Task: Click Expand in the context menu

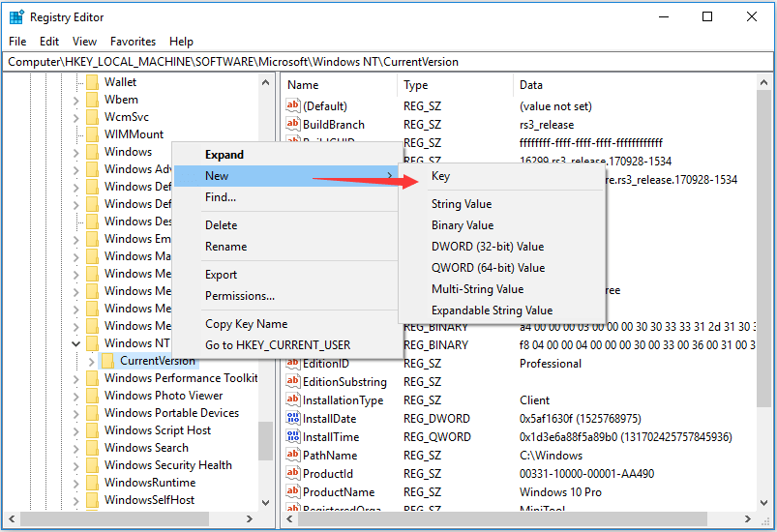Action: (x=287, y=155)
